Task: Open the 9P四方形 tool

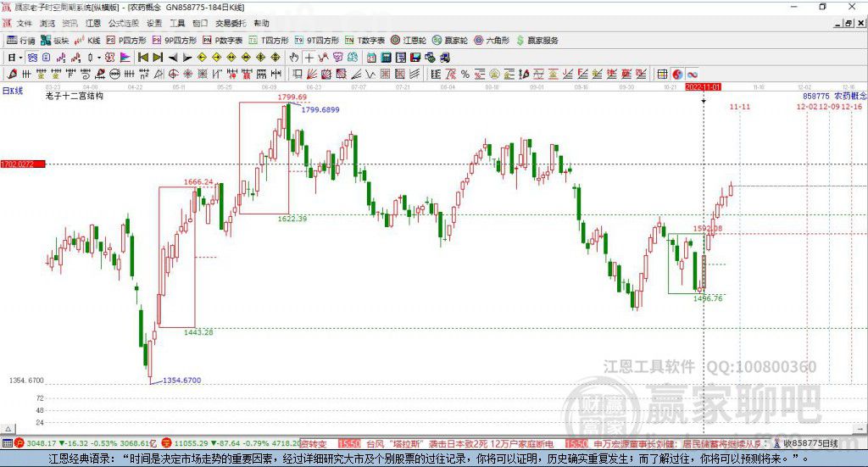Action: point(175,41)
